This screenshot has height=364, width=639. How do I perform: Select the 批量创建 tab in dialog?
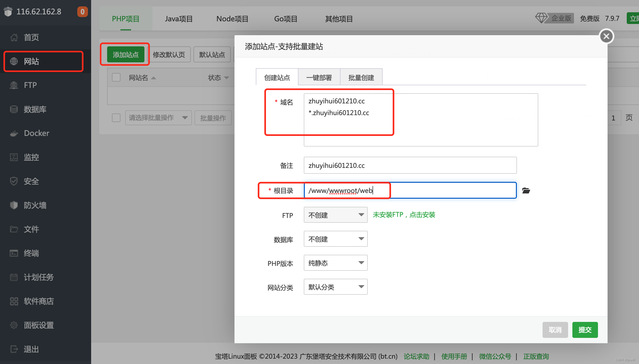[361, 78]
